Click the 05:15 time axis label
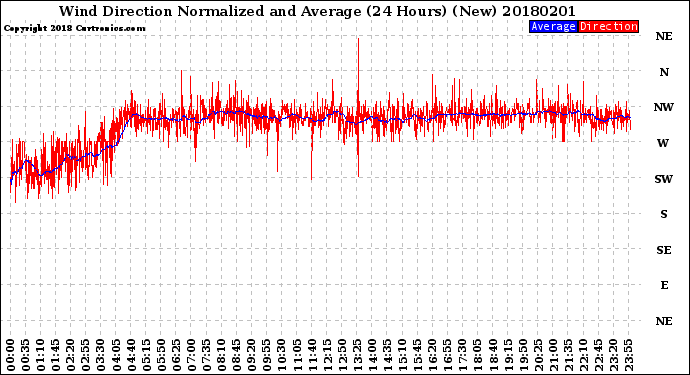The image size is (690, 375). click(x=146, y=355)
